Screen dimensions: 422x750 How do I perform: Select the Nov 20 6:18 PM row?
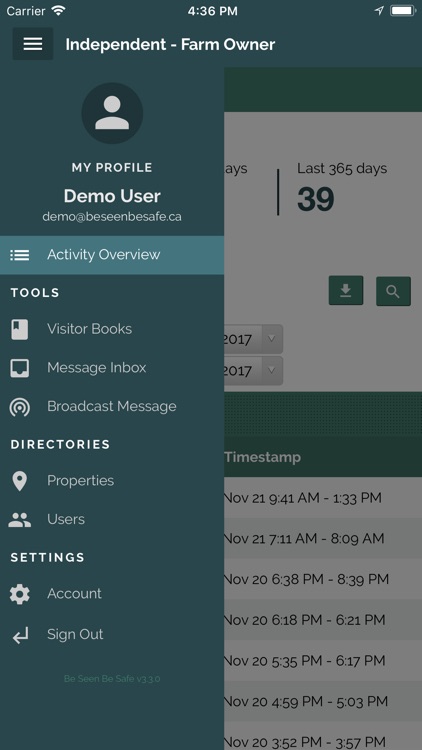[x=323, y=620]
